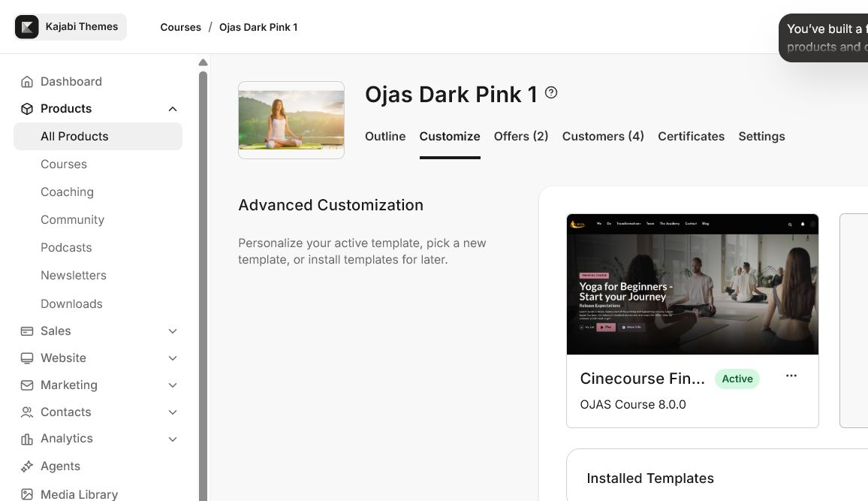Click the Marketing envelope icon
The image size is (868, 501).
[26, 385]
